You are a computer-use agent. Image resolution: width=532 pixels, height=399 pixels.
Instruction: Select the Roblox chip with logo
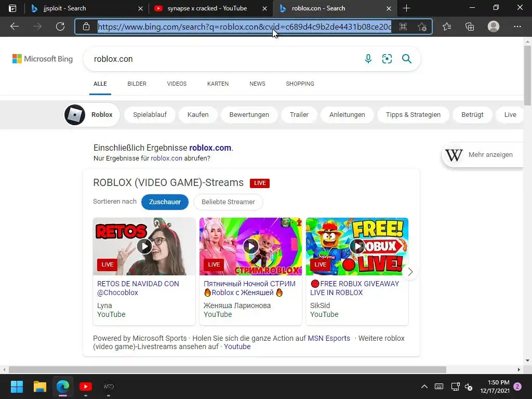tap(91, 115)
